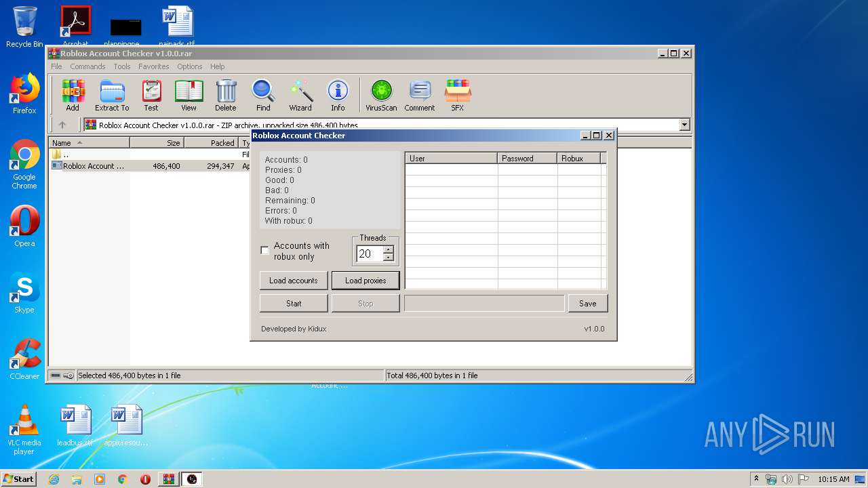Click the Password column header

[528, 159]
